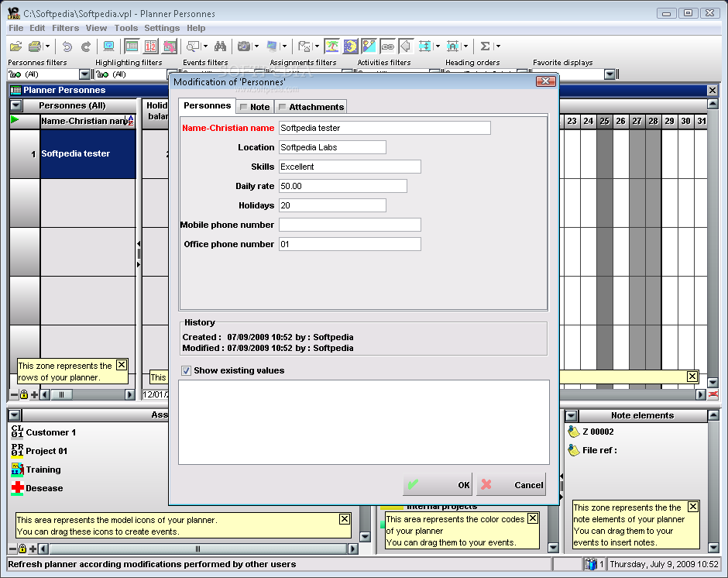Click the Cancel button
This screenshot has height=578, width=728.
click(x=511, y=484)
